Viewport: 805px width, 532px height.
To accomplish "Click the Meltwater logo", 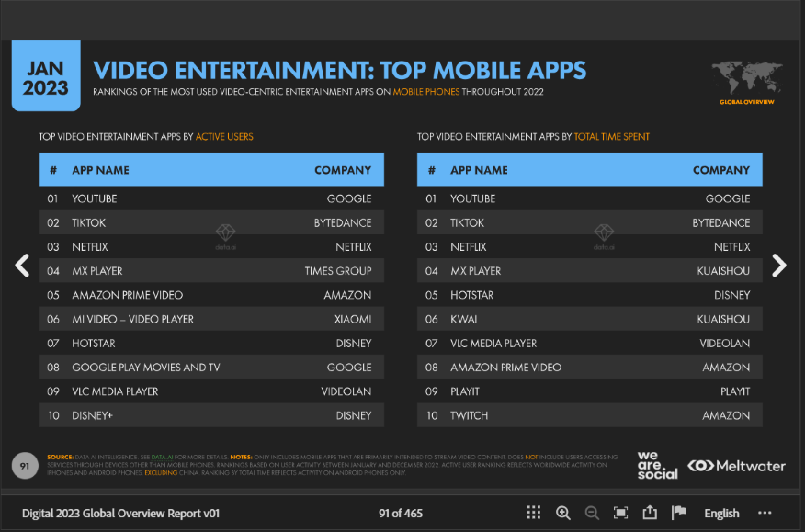I will coord(736,466).
